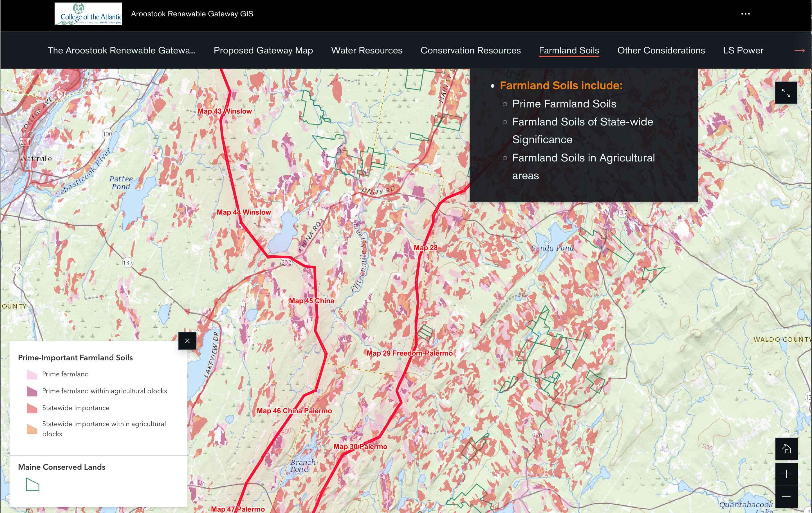812x513 pixels.
Task: Open the Conservation Resources tab
Action: 470,50
